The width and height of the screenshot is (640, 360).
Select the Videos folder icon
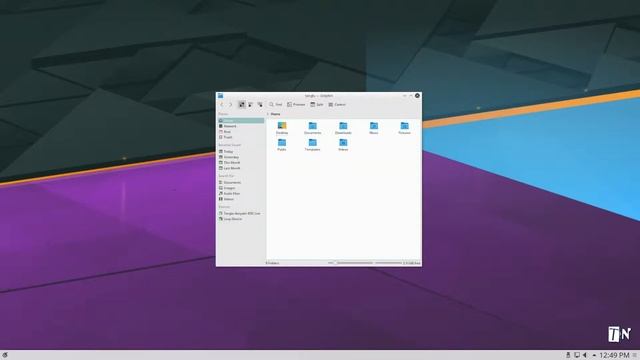(x=343, y=142)
